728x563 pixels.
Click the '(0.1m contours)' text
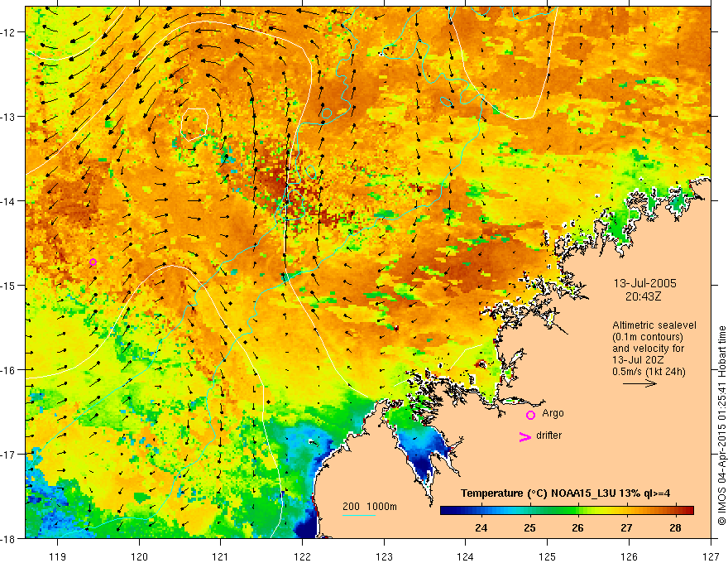648,337
